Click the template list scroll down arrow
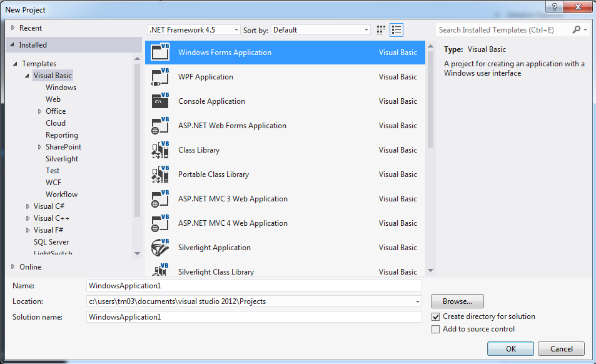 pyautogui.click(x=431, y=271)
